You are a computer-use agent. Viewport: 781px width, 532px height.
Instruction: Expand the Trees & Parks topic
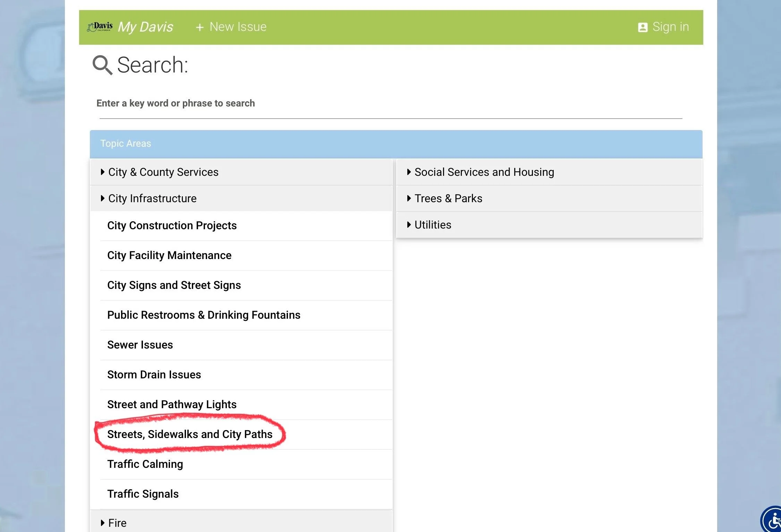click(448, 198)
